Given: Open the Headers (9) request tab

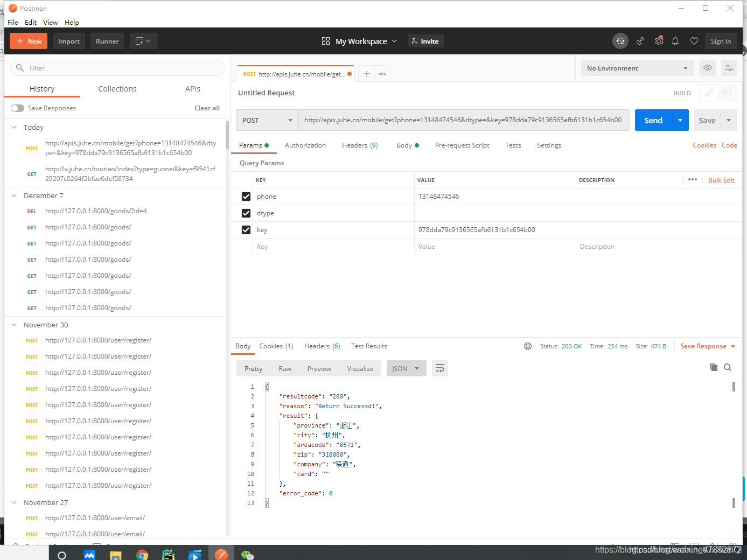Looking at the screenshot, I should pos(360,145).
